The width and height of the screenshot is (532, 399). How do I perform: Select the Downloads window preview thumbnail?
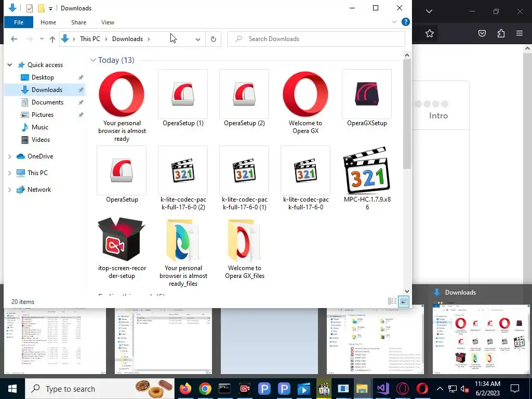(481, 339)
